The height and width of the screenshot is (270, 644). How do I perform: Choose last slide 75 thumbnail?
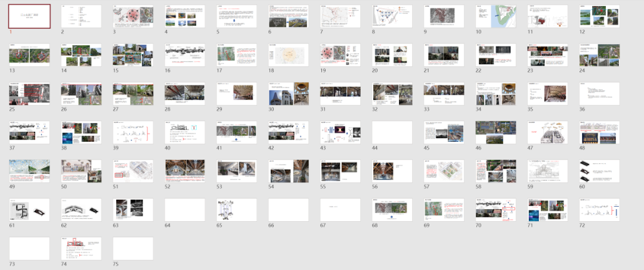coord(133,249)
